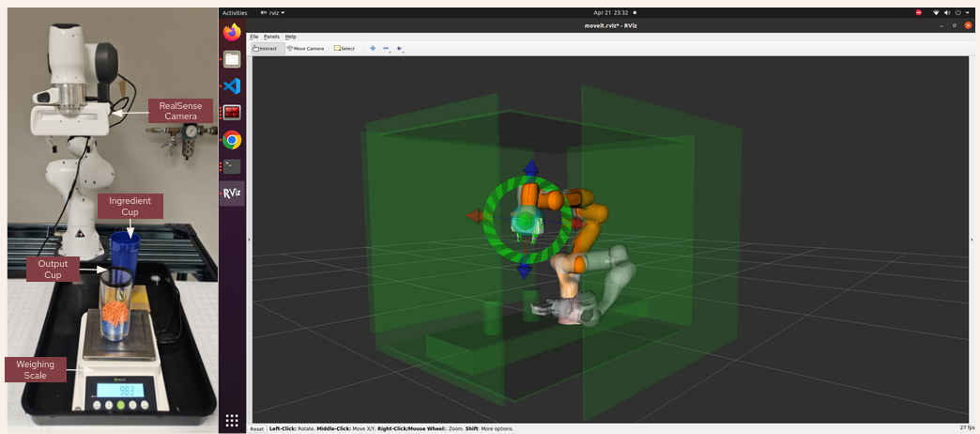
Task: Click the Reset button in status bar
Action: pos(256,428)
